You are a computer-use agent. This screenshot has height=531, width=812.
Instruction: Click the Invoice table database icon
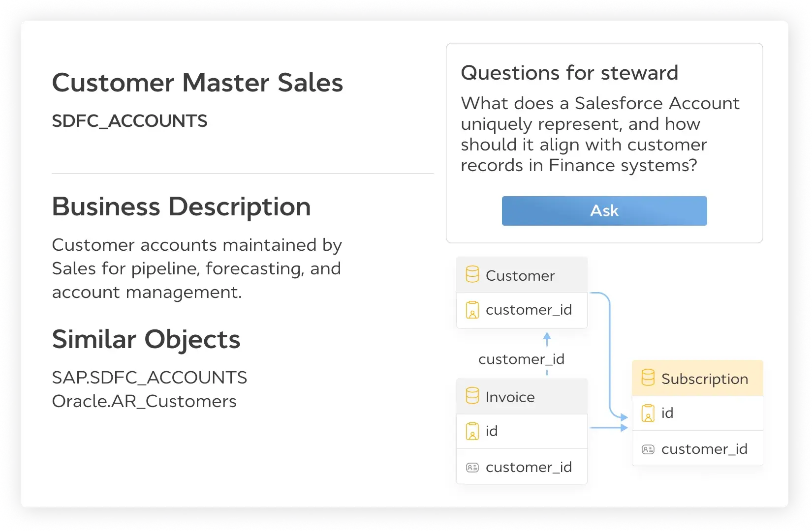(x=472, y=396)
